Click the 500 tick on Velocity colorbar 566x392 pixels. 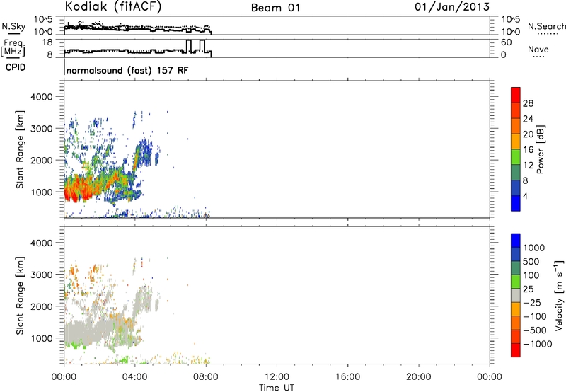click(x=531, y=261)
